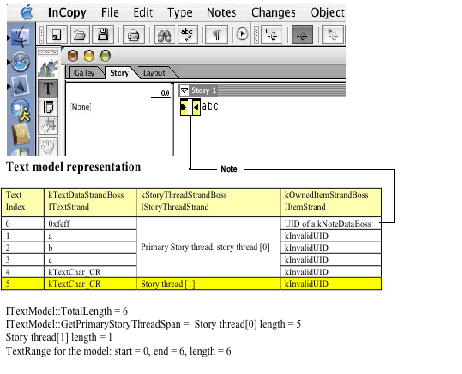Select the Story tab

click(x=120, y=73)
